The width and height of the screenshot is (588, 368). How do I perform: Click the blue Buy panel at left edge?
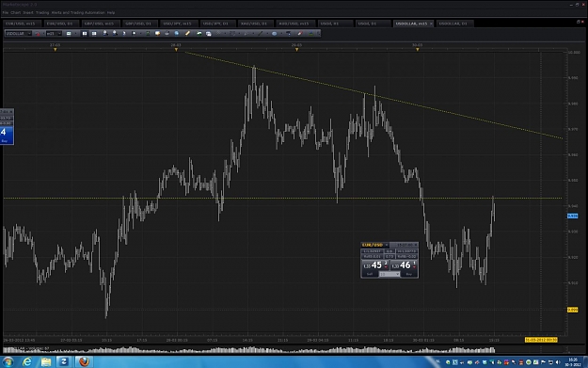click(7, 136)
